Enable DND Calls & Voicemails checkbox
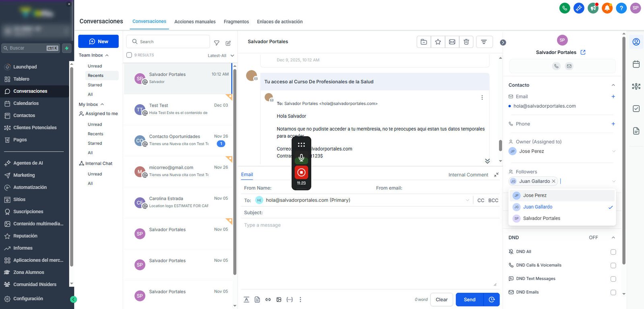Screen dimensions: 644x309 pyautogui.click(x=613, y=265)
